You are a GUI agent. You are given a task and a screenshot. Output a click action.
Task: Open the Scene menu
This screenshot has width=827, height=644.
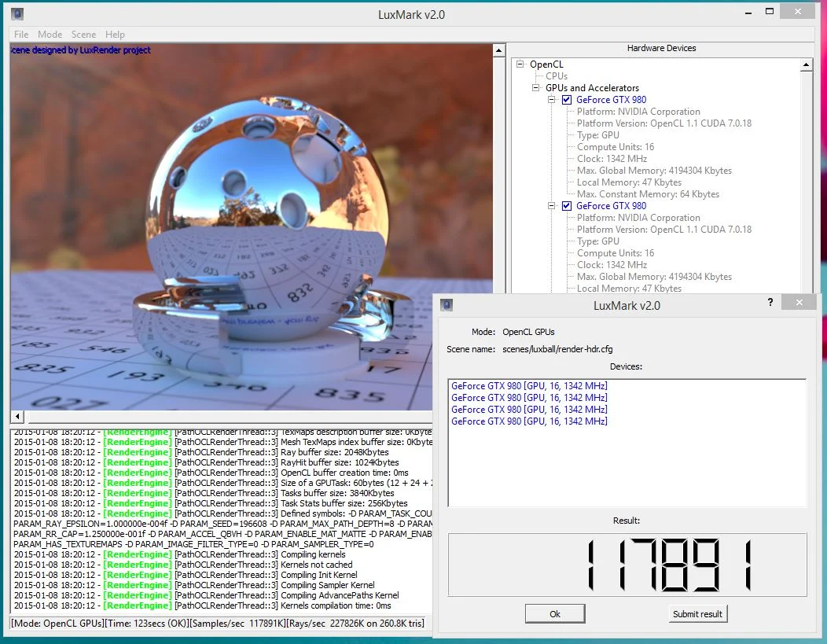coord(84,35)
